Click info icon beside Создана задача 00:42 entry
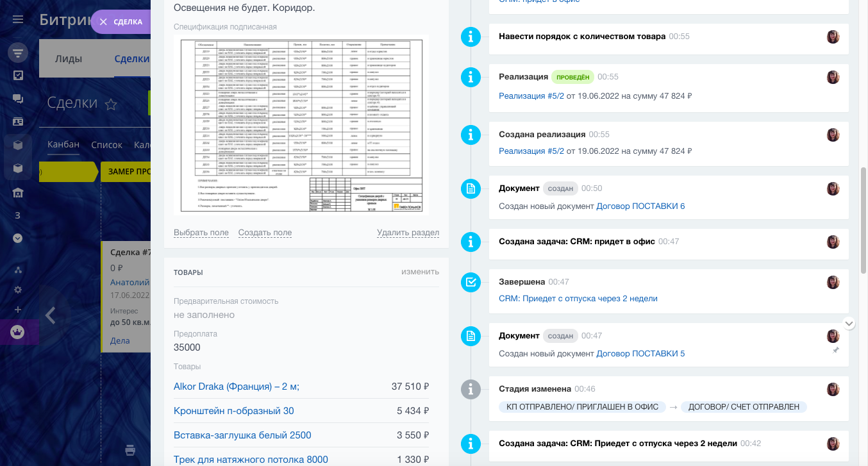Viewport: 868px width, 466px height. pyautogui.click(x=471, y=444)
